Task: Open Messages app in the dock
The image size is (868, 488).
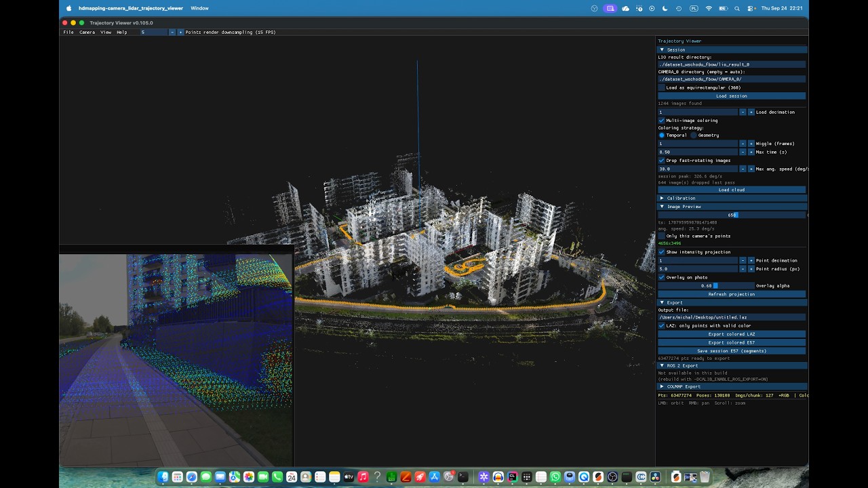Action: point(206,477)
